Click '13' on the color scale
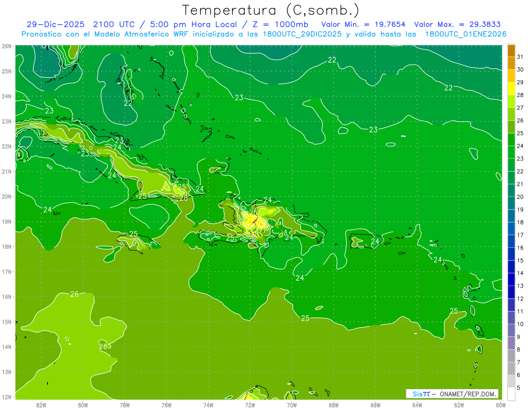The width and height of the screenshot is (532, 411). 520,286
